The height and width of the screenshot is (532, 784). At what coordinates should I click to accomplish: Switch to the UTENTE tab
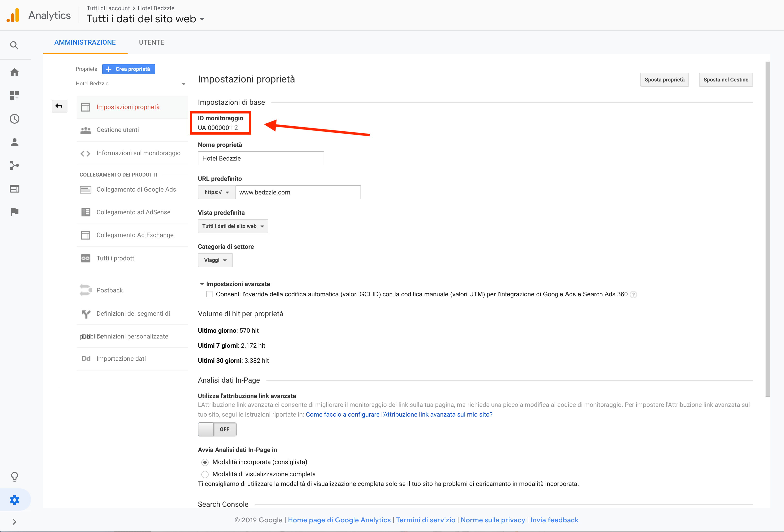[151, 42]
